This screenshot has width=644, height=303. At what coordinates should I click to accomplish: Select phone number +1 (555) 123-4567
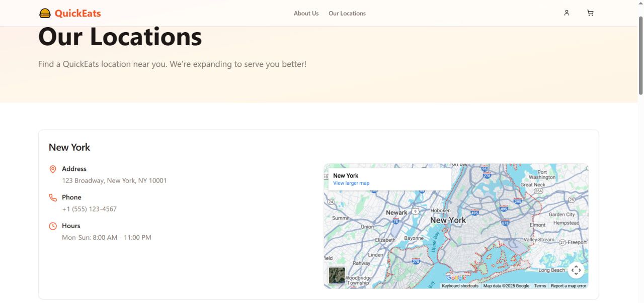[x=89, y=209]
